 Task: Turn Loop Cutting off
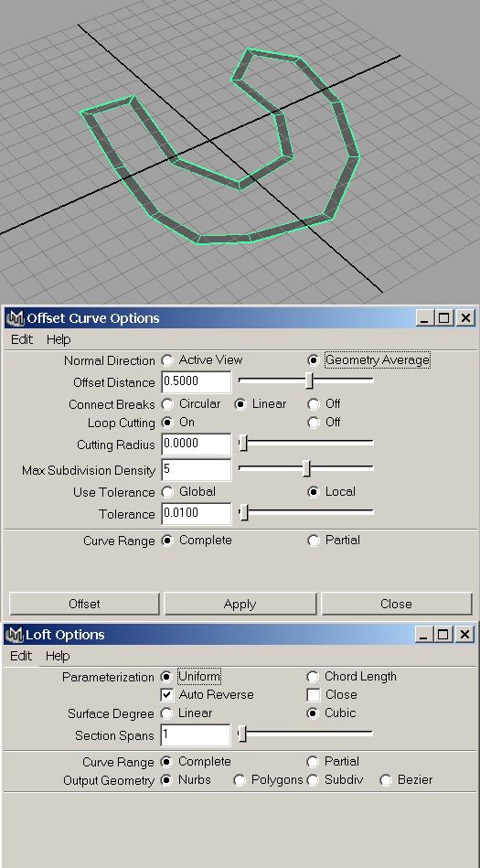(314, 423)
